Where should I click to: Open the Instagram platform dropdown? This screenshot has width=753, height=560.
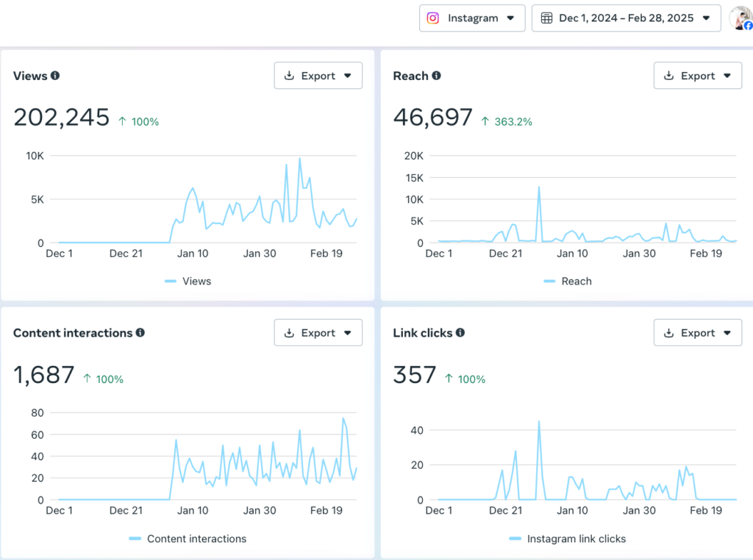472,18
